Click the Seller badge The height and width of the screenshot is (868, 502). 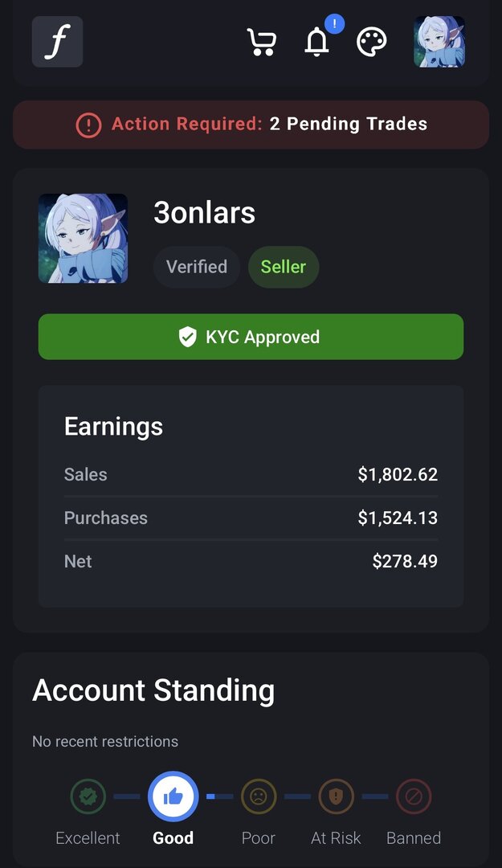(x=284, y=267)
